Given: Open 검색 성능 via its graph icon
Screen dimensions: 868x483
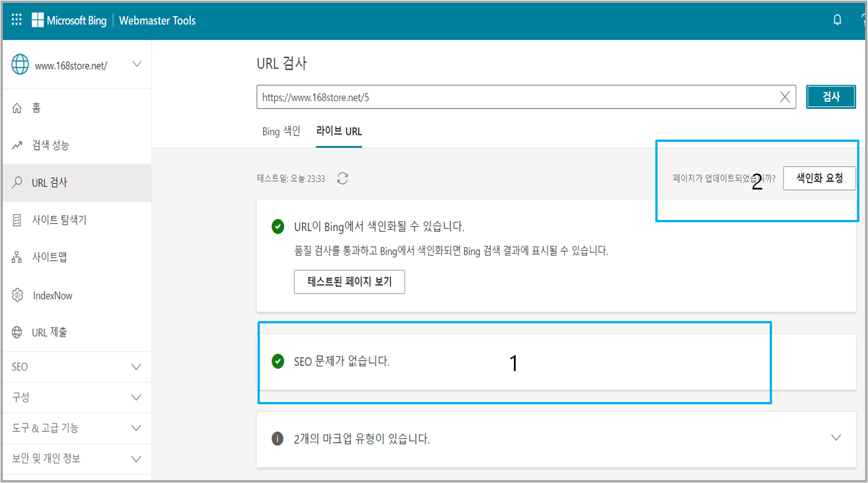Looking at the screenshot, I should tap(17, 145).
